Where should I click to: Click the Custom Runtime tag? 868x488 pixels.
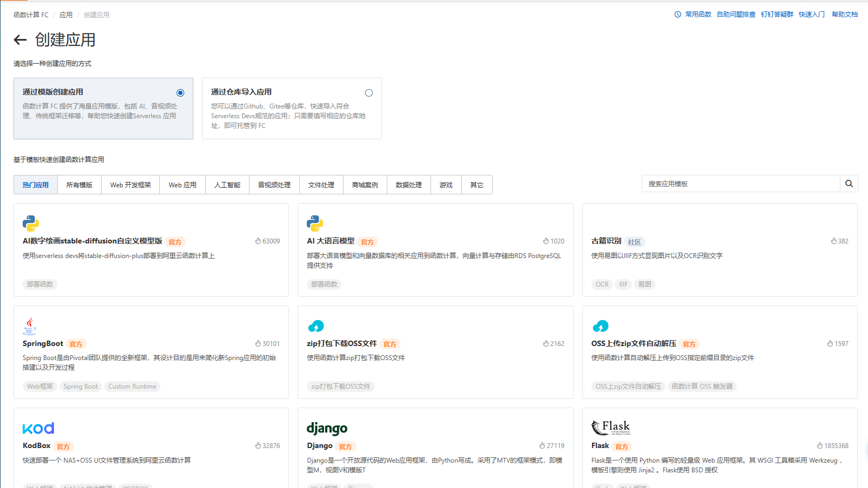click(x=132, y=387)
